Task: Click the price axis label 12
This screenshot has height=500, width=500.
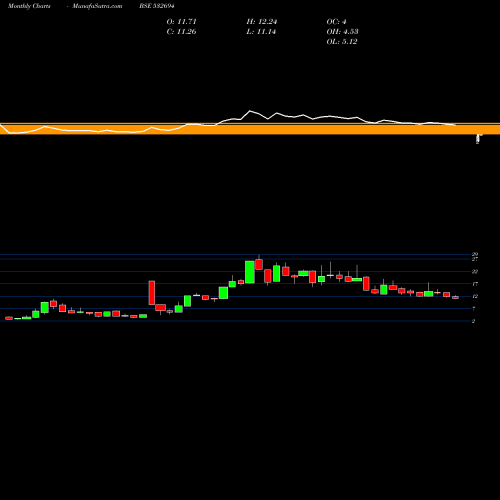Action: [x=475, y=296]
